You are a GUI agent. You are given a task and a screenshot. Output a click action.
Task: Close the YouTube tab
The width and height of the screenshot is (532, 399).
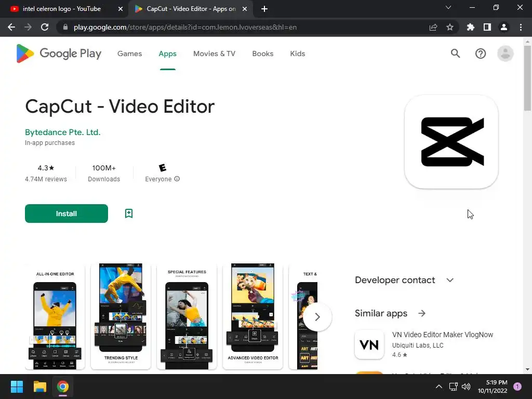click(x=121, y=9)
